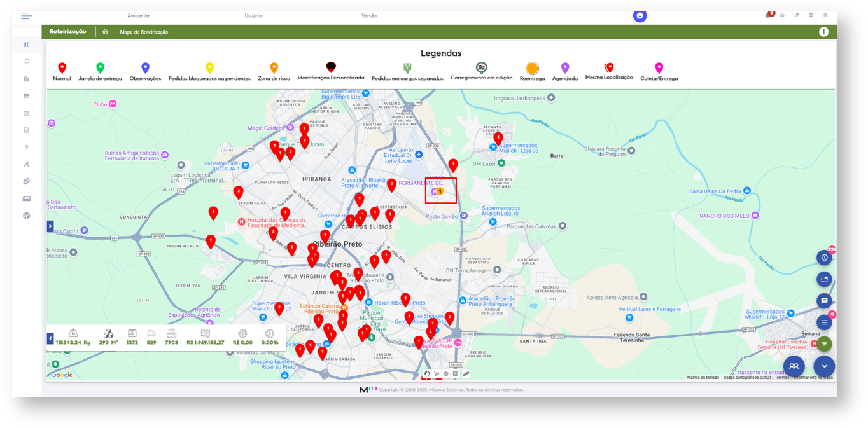The width and height of the screenshot is (868, 428).
Task: Collapse the totals summary bar arrow
Action: point(50,339)
